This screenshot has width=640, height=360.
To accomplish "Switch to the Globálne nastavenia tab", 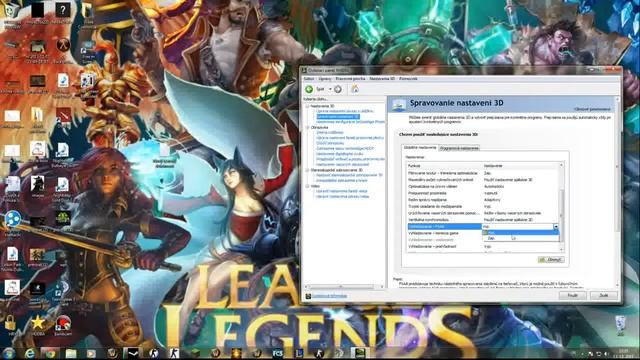I will 420,147.
